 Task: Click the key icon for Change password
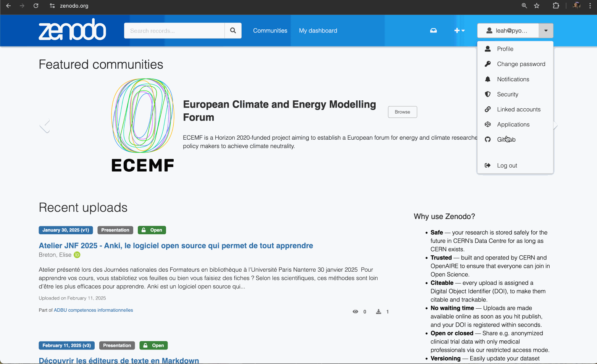[x=487, y=64]
